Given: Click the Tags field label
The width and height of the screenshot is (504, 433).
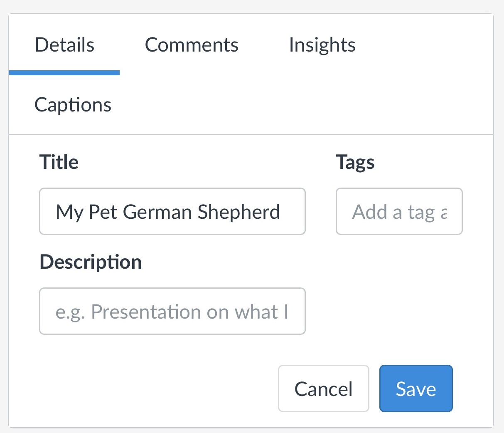Looking at the screenshot, I should (x=355, y=162).
